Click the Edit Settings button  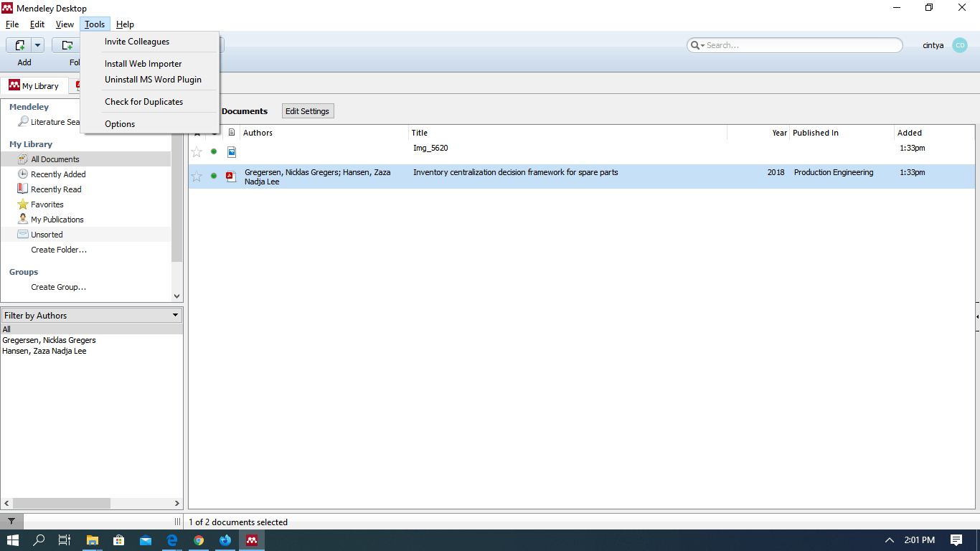[307, 111]
